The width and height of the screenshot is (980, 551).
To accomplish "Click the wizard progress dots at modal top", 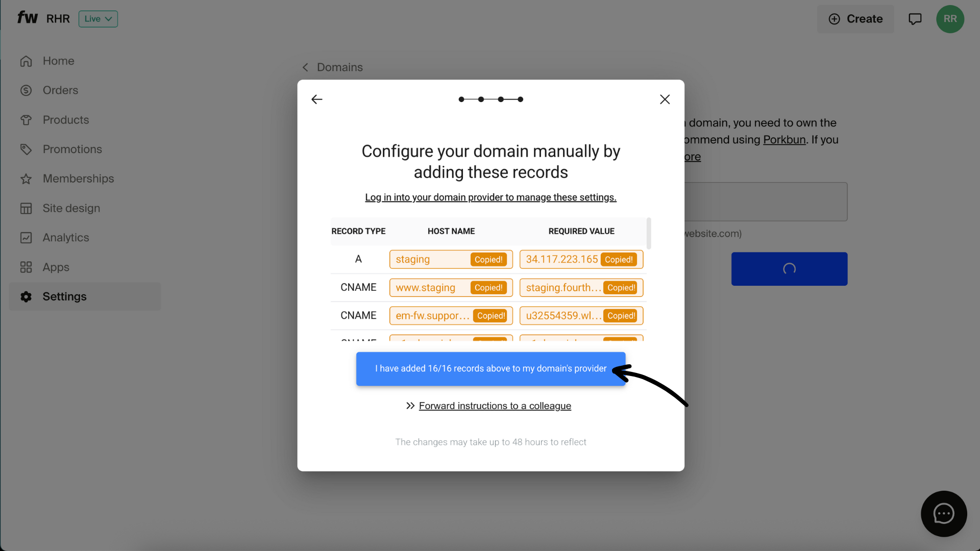I will coord(490,99).
